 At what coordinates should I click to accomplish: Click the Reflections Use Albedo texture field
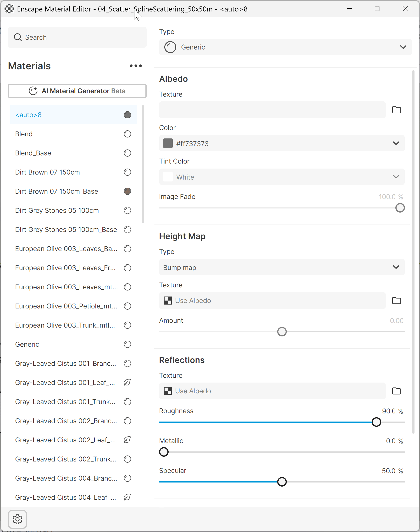[272, 391]
